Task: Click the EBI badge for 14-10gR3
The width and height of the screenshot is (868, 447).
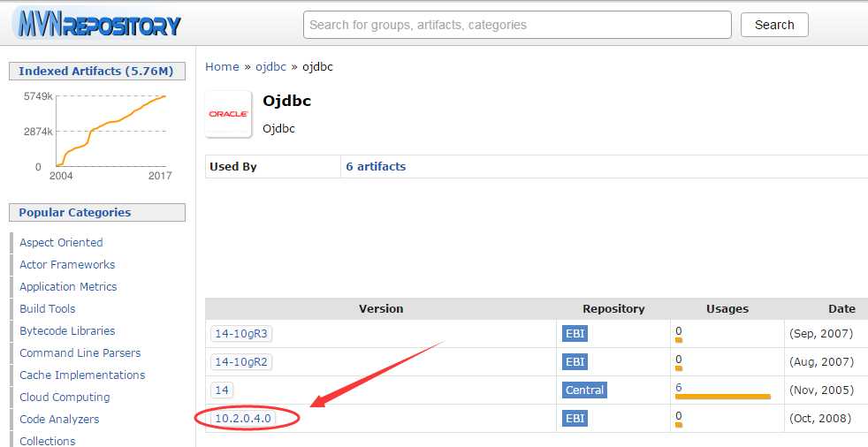Action: (575, 334)
